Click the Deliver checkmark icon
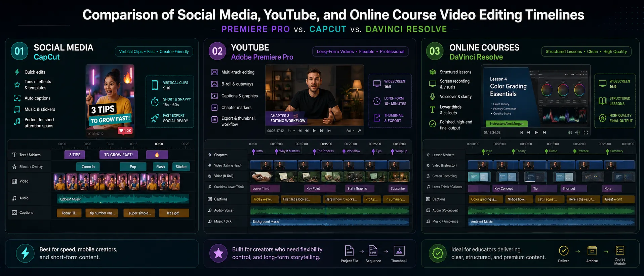644x276 pixels. 564,251
